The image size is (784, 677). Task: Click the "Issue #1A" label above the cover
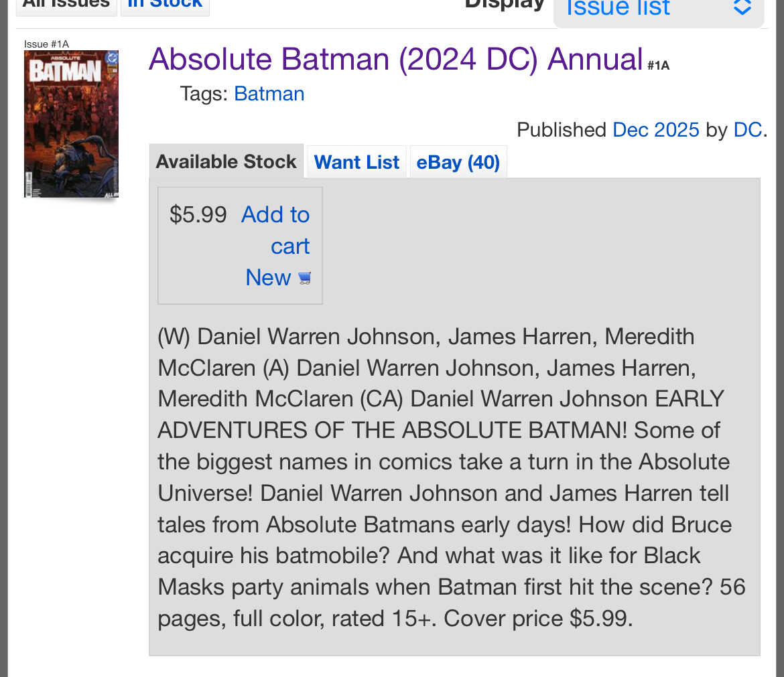[x=46, y=44]
